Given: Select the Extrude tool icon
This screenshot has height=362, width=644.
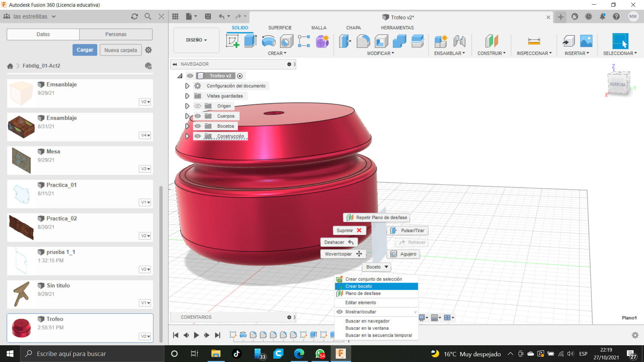Looking at the screenshot, I should 250,41.
